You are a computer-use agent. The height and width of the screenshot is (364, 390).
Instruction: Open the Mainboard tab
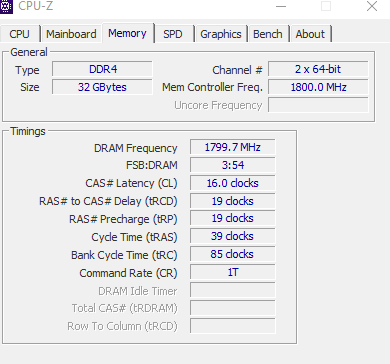[x=71, y=34]
